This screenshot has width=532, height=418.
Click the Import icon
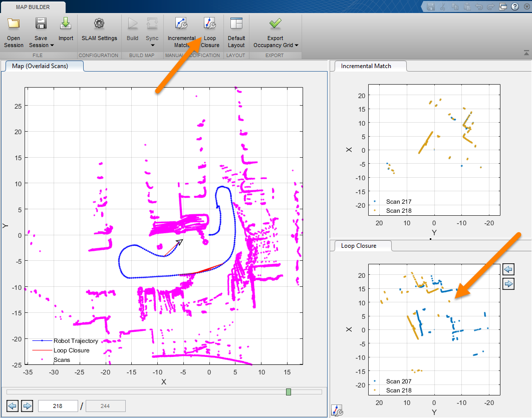click(x=66, y=24)
